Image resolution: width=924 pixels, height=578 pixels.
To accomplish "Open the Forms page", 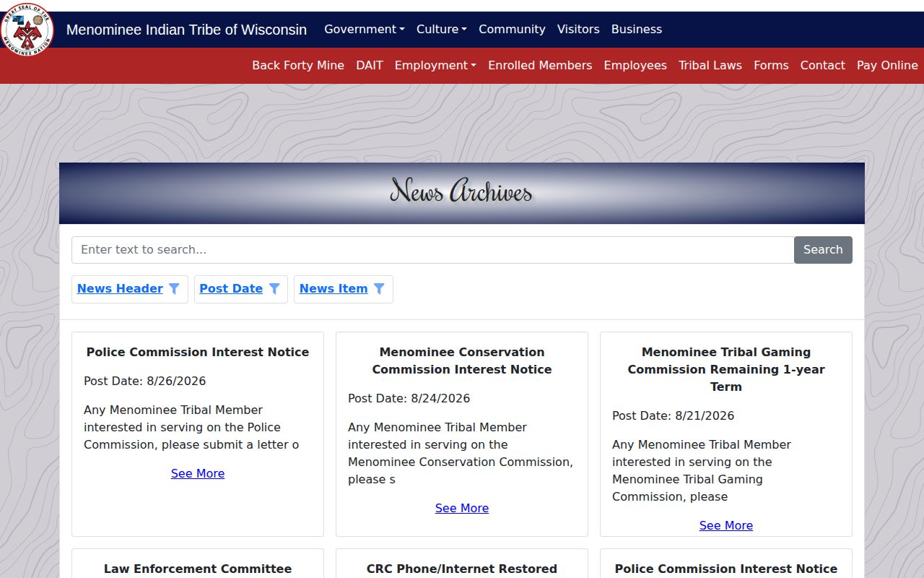I will [771, 65].
